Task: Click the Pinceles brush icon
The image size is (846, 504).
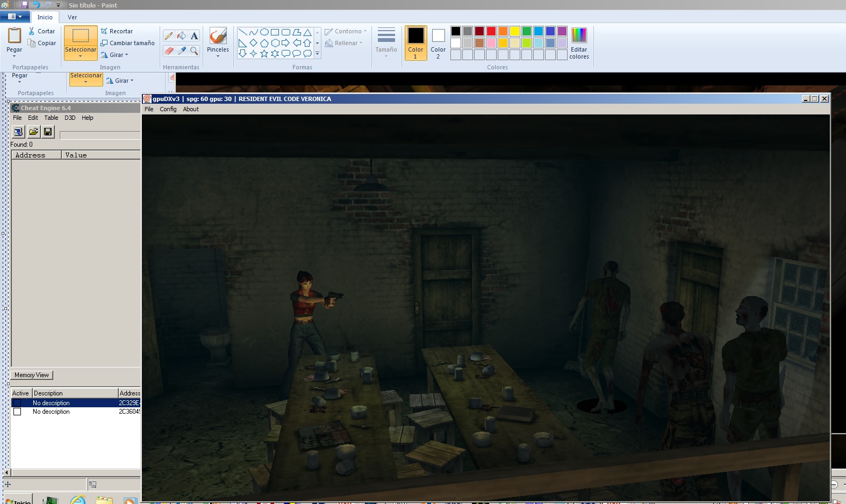Action: coord(218,36)
